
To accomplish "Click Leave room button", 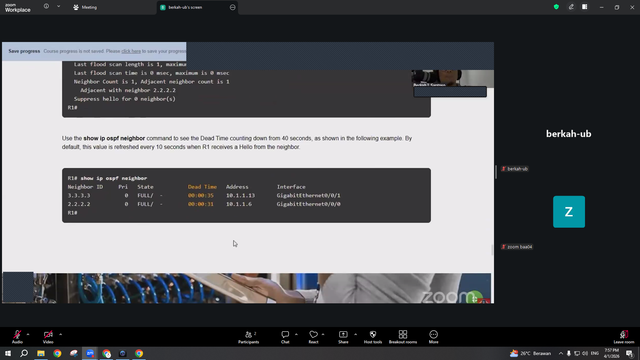I will (x=624, y=337).
